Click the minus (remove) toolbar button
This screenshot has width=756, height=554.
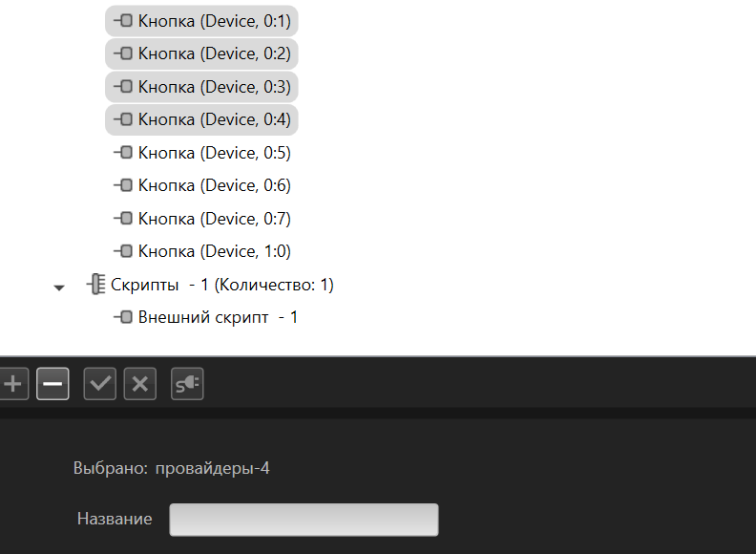(x=52, y=384)
